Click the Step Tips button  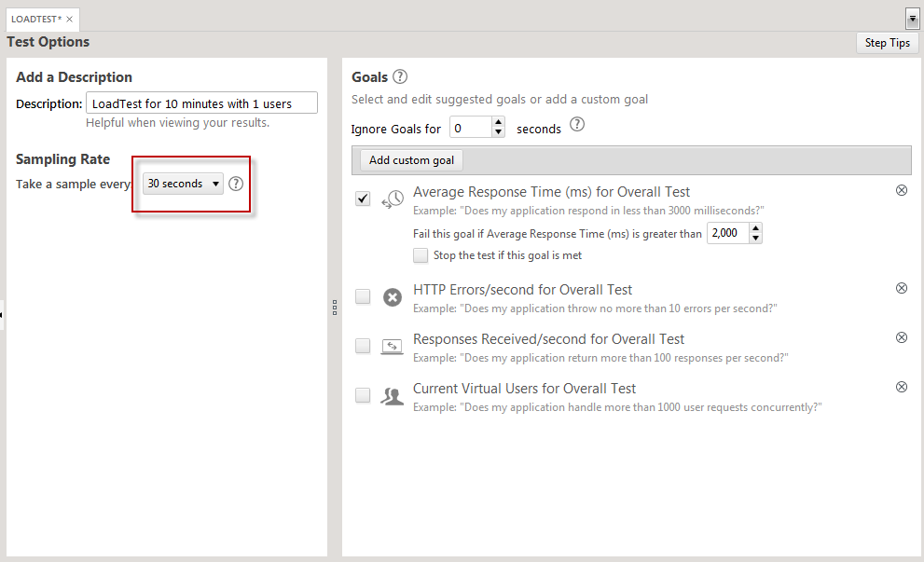coord(887,43)
